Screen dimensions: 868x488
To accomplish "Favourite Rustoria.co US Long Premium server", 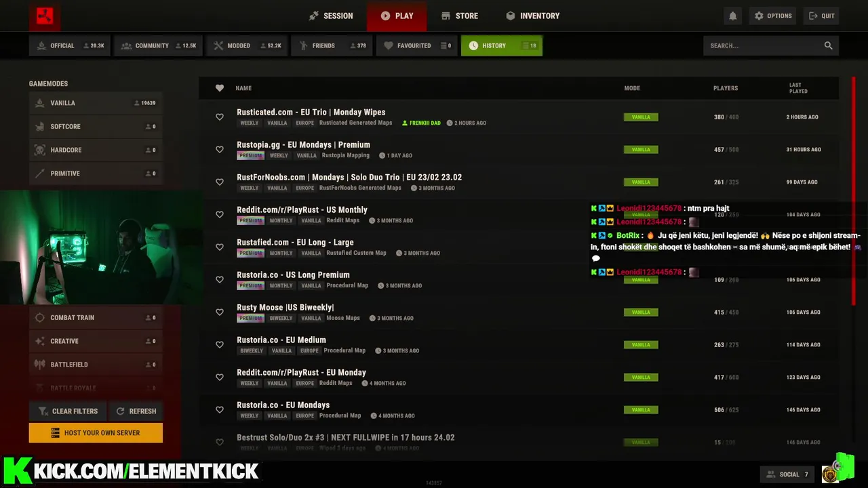I will (x=220, y=280).
